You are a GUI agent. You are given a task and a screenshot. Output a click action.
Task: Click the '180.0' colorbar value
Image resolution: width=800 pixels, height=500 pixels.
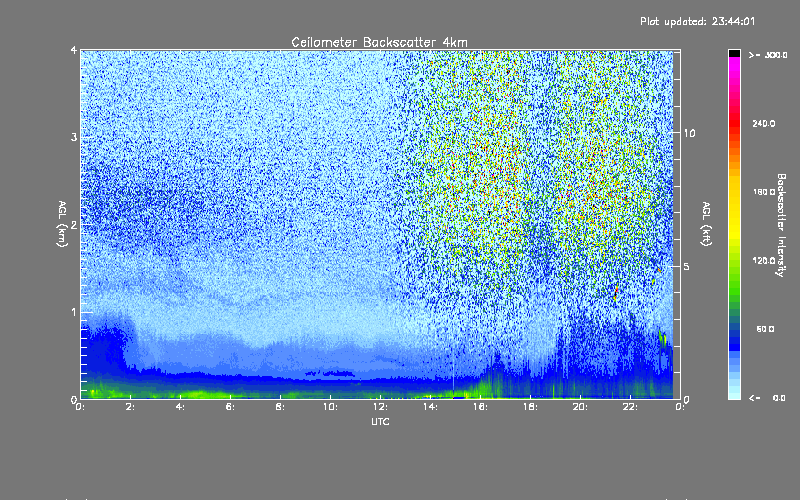(763, 192)
